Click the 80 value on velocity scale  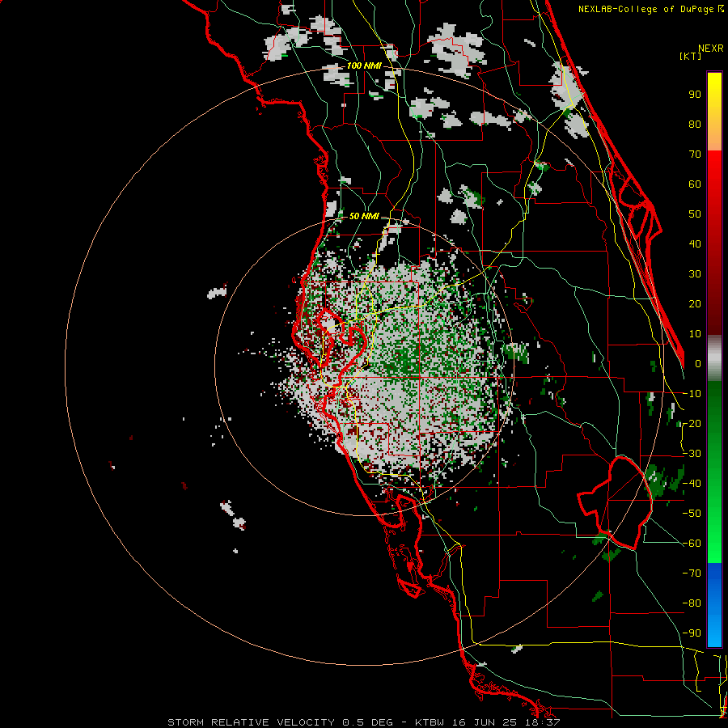pyautogui.click(x=695, y=125)
